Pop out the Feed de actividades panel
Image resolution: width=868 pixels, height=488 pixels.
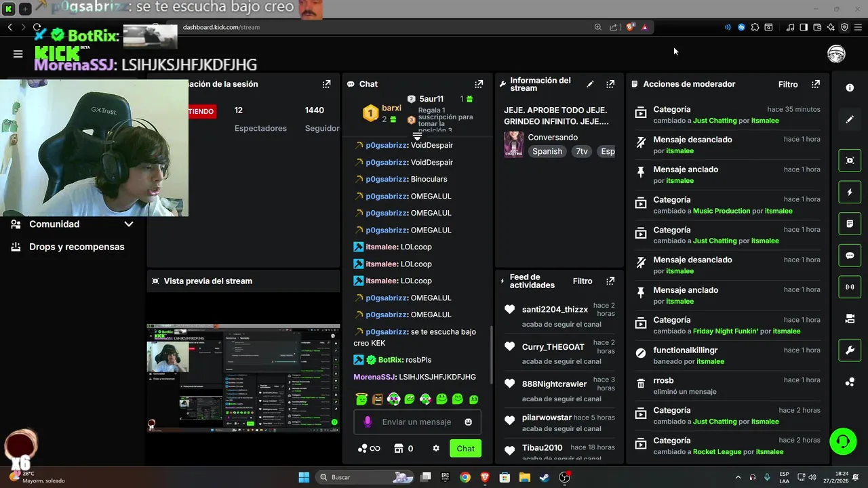coord(610,281)
